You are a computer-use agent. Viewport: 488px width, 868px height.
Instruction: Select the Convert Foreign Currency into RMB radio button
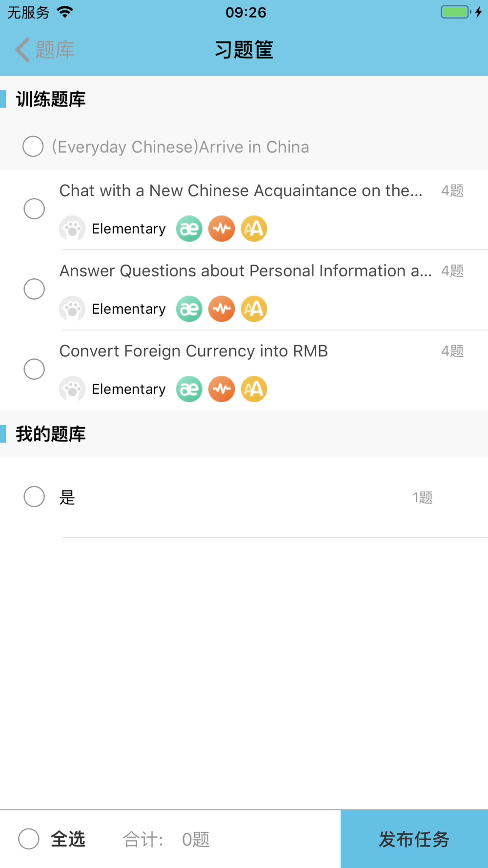click(x=34, y=369)
